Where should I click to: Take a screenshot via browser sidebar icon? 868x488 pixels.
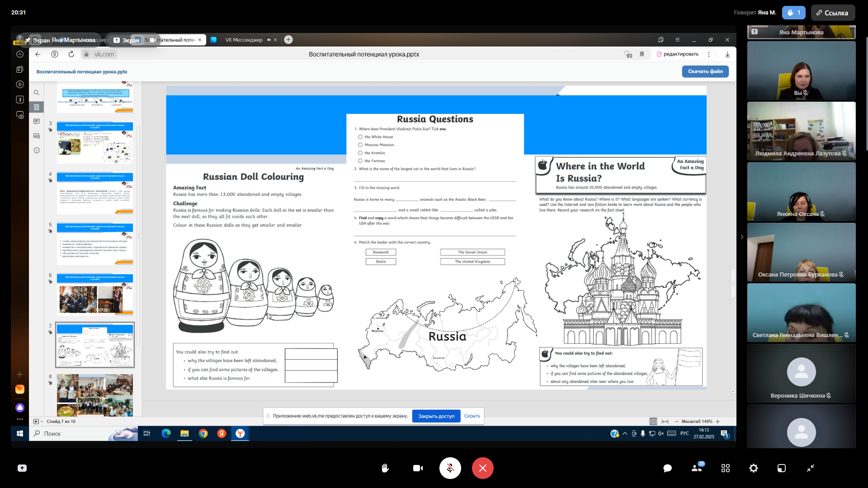(20, 115)
